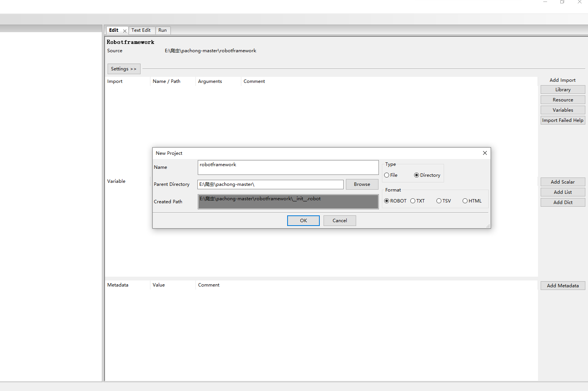Edit the Parent Directory path field

coord(271,184)
